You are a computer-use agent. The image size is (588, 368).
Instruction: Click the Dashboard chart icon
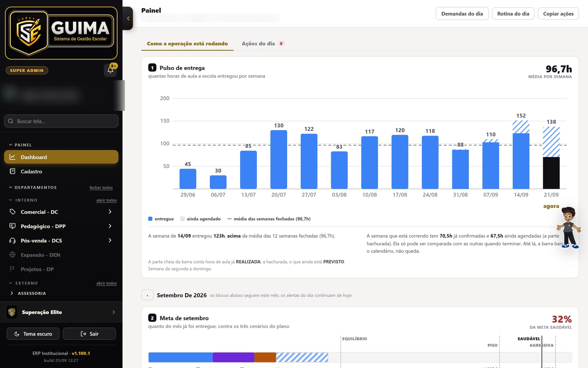[12, 157]
